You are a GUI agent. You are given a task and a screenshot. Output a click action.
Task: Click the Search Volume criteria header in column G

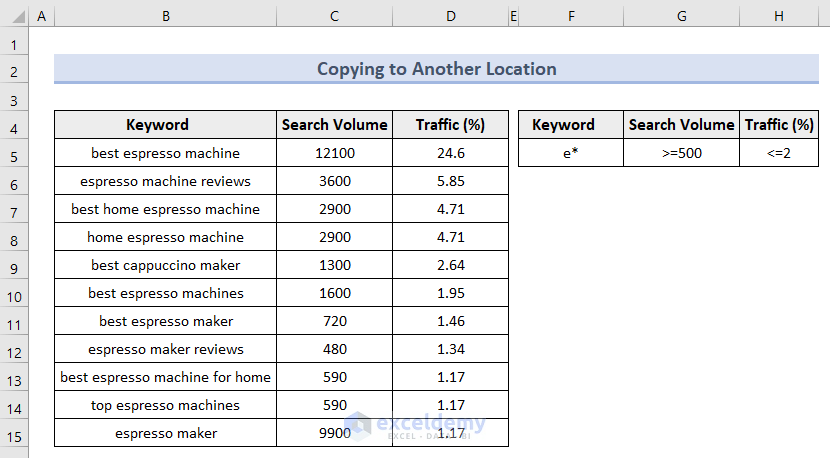(x=681, y=124)
